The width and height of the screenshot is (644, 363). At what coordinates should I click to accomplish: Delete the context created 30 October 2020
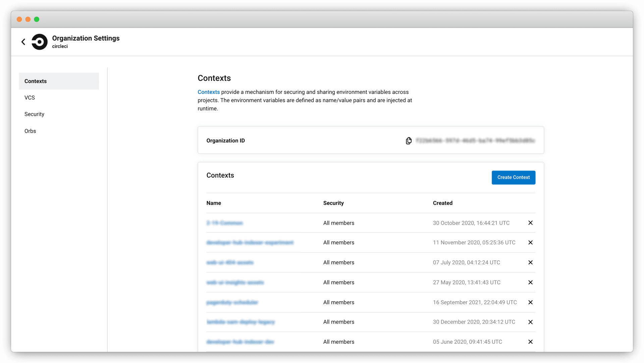[x=530, y=223]
